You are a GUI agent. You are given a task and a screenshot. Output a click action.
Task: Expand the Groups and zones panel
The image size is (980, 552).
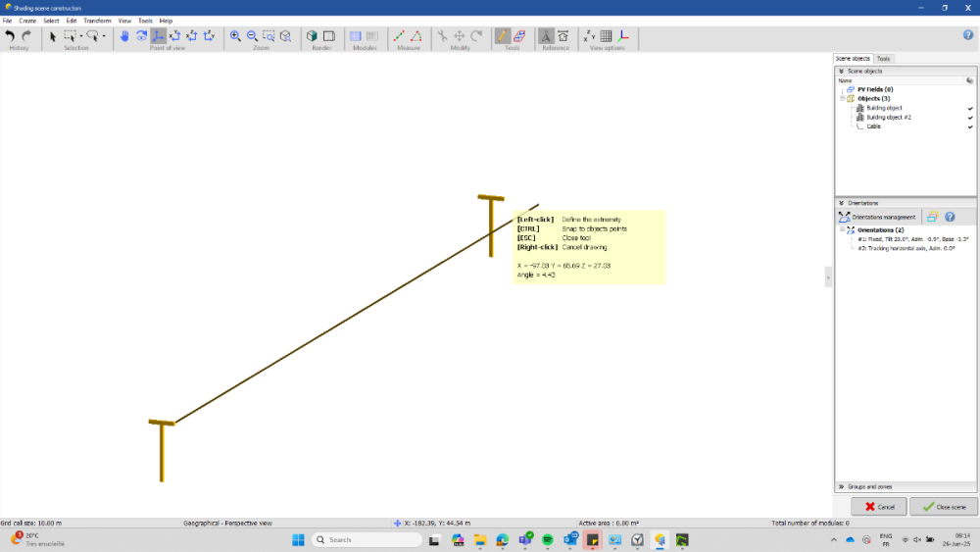pos(841,486)
